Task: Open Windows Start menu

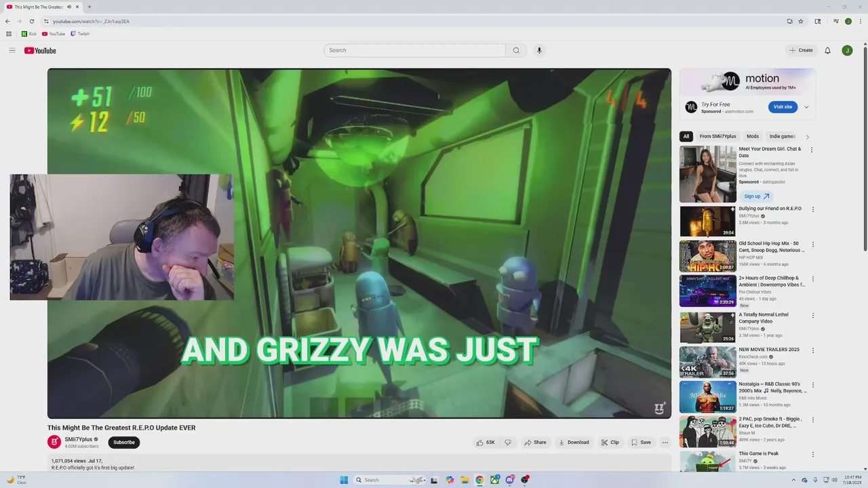Action: pyautogui.click(x=344, y=480)
